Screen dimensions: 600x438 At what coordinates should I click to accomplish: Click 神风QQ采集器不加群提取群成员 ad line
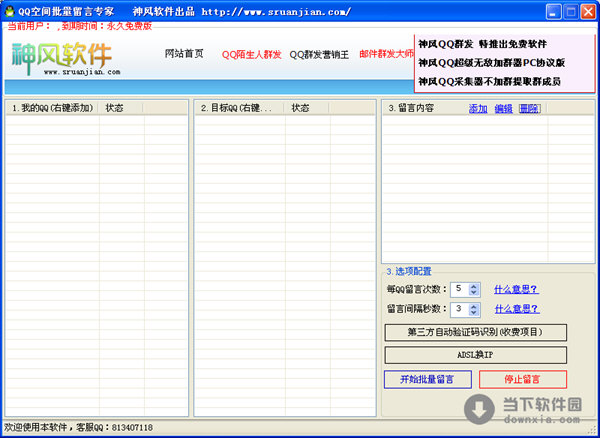coord(489,81)
